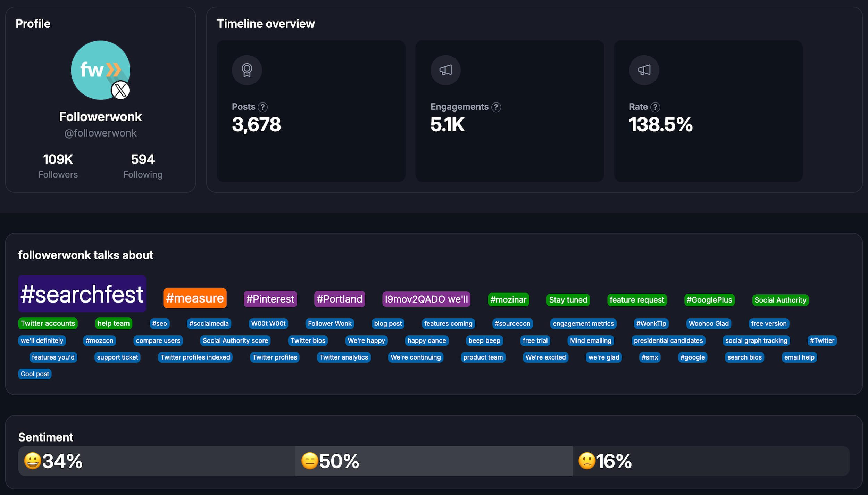Screen dimensions: 868x495
Task: Click the #Pinterest purple tag
Action: (x=270, y=299)
